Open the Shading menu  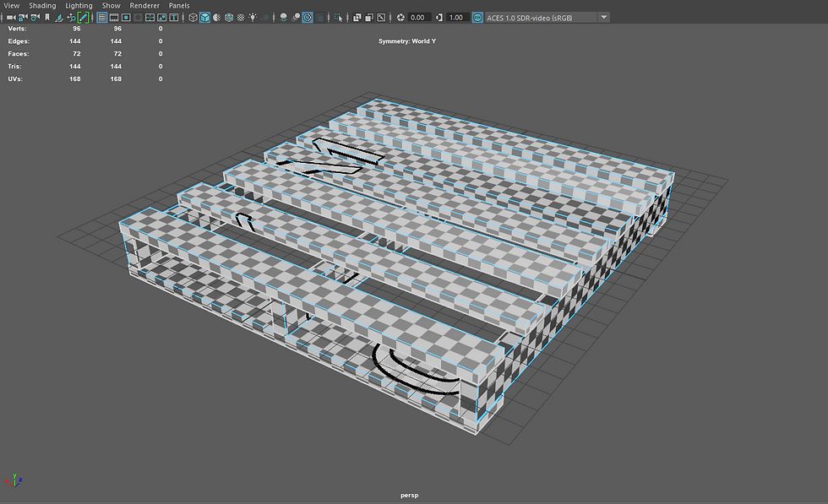[42, 5]
